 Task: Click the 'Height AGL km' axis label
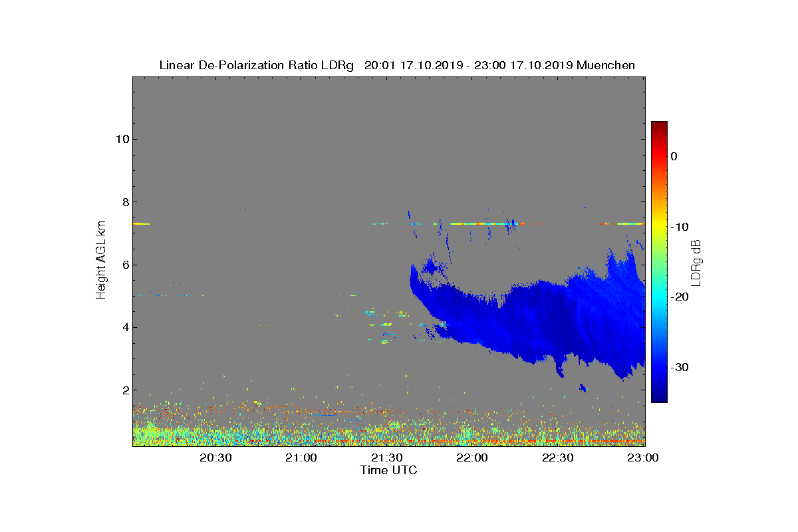click(x=101, y=261)
